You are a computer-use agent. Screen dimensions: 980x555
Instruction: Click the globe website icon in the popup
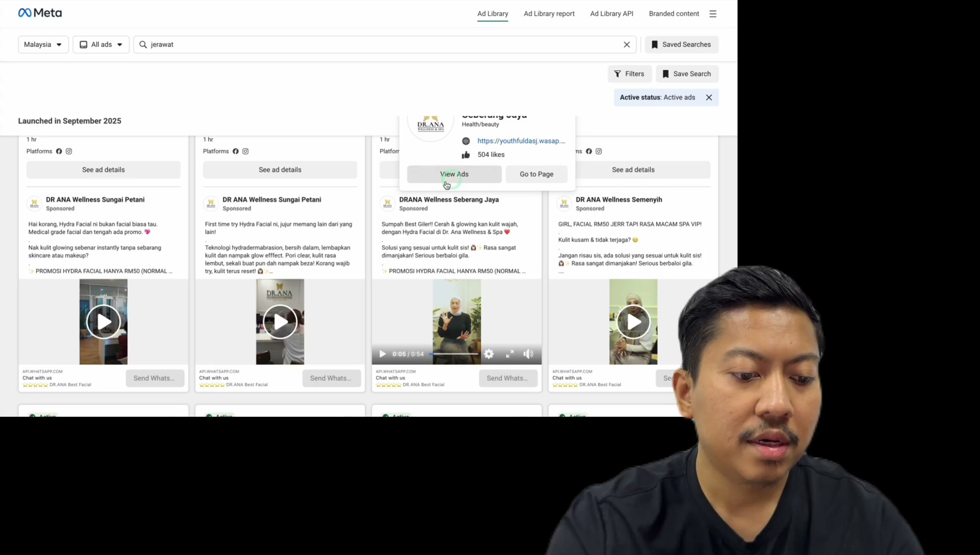(466, 141)
